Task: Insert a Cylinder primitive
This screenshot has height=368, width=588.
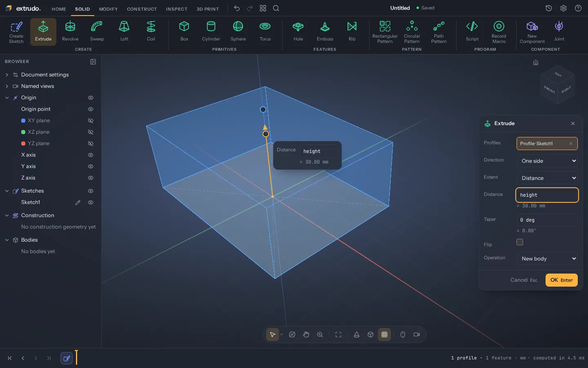Action: click(x=211, y=31)
